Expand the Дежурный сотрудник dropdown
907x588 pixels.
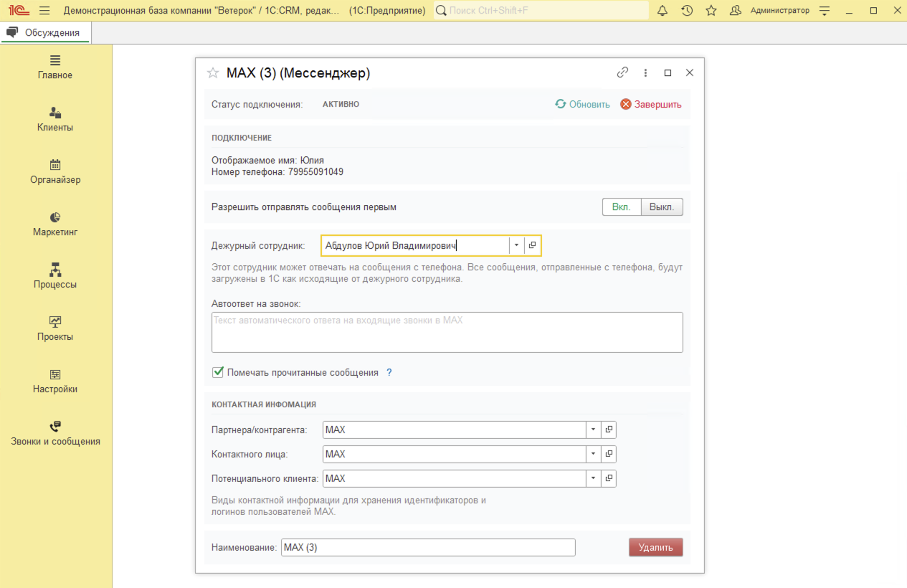[x=516, y=245]
